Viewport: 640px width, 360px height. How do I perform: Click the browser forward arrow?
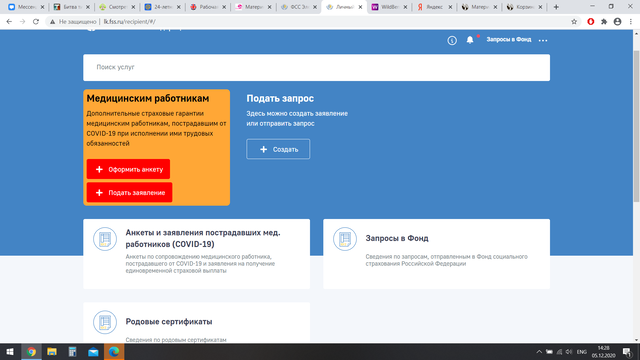[x=22, y=22]
